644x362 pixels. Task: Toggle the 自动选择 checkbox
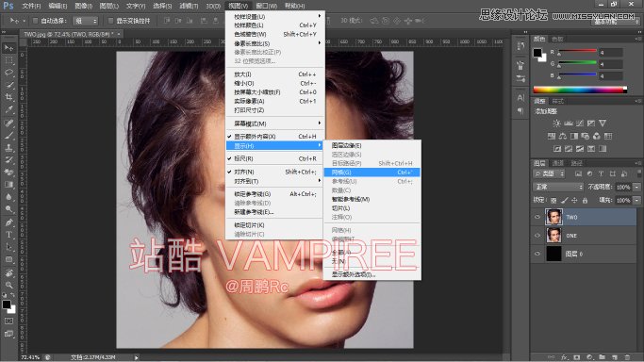click(x=35, y=21)
